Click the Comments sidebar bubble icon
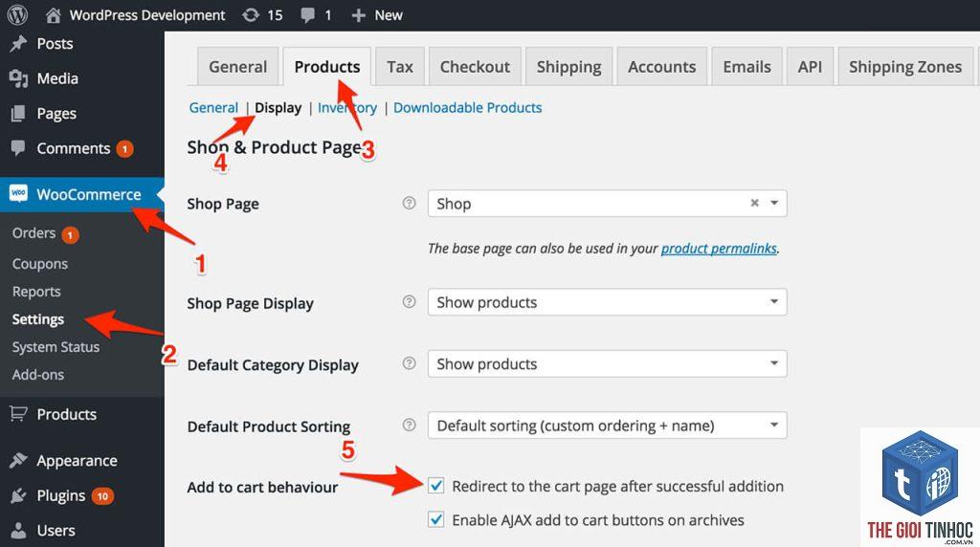 [19, 148]
